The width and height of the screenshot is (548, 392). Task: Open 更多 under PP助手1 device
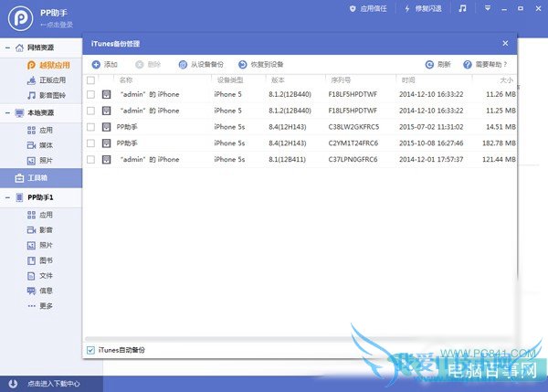[40, 306]
